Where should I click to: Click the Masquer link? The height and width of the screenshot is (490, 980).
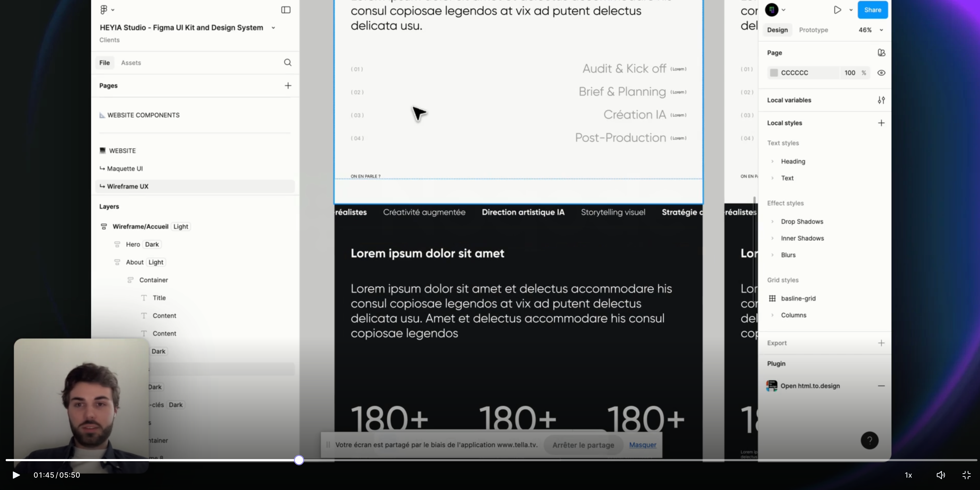(x=643, y=445)
